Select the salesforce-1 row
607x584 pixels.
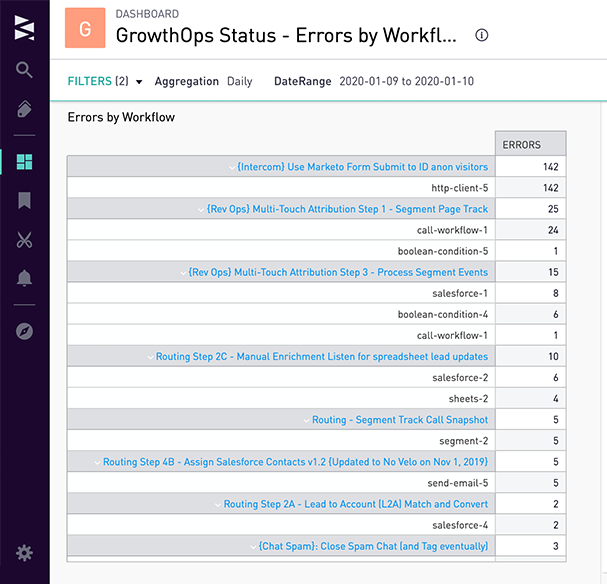316,293
